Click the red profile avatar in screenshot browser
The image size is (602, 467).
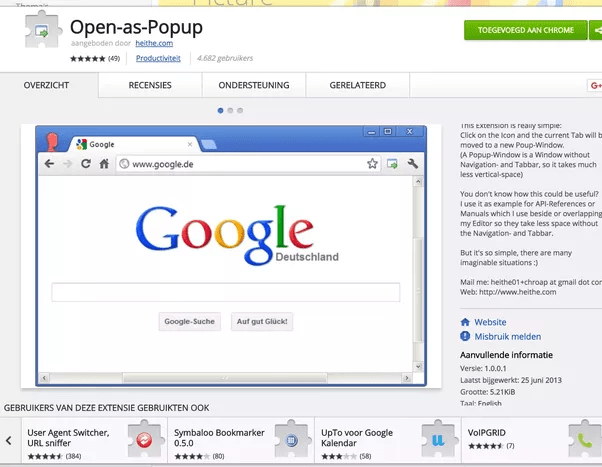point(52,142)
